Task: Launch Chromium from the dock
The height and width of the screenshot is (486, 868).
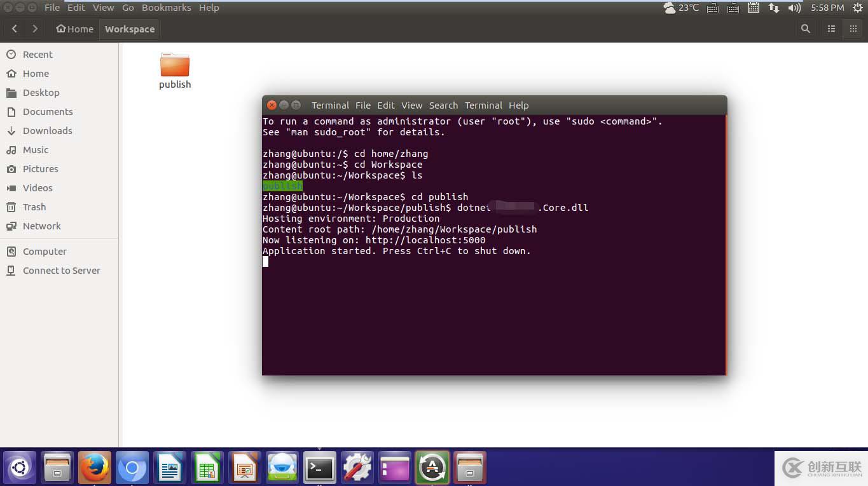Action: point(132,469)
